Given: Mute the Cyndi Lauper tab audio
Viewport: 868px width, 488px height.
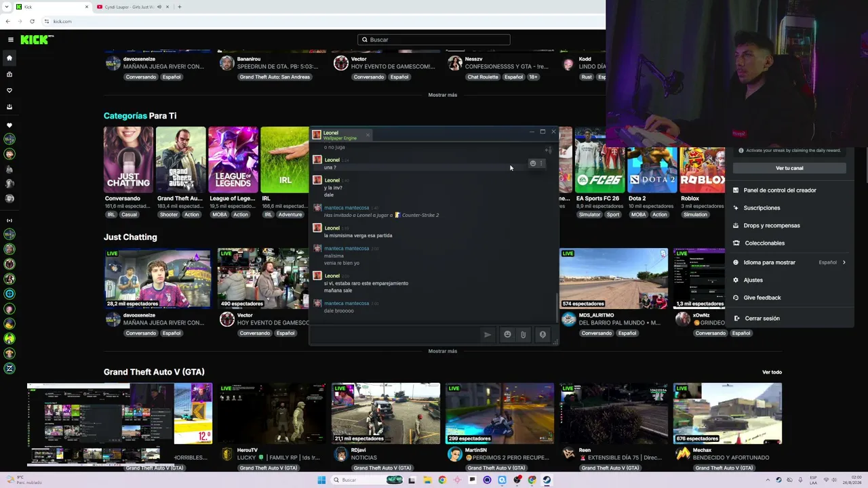Looking at the screenshot, I should click(x=159, y=7).
